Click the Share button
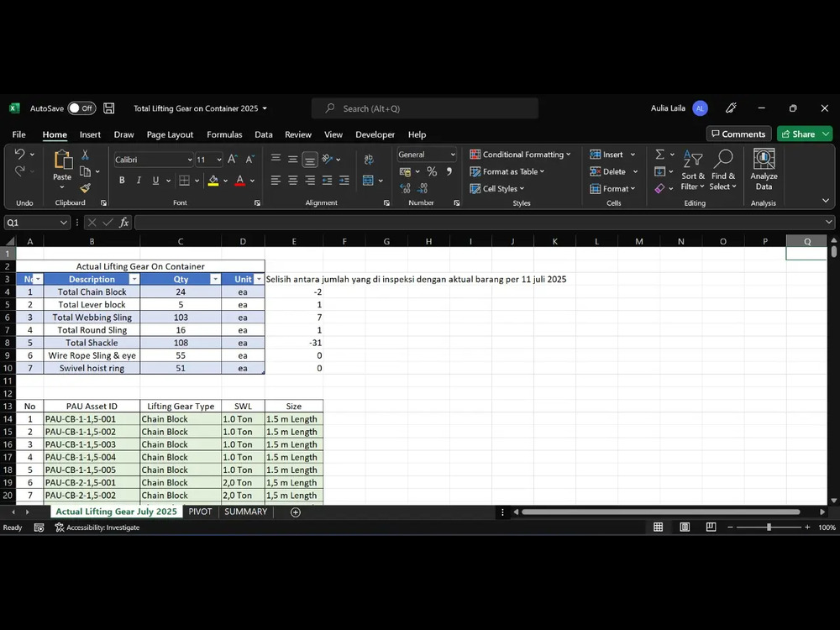 coord(803,134)
